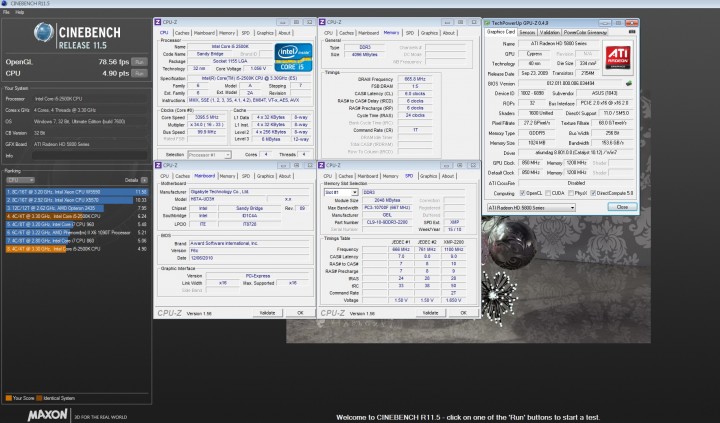Screen dimensions: 720x423
Task: Open the PowerColor Giveaway tab in GPU-Z
Action: [585, 32]
